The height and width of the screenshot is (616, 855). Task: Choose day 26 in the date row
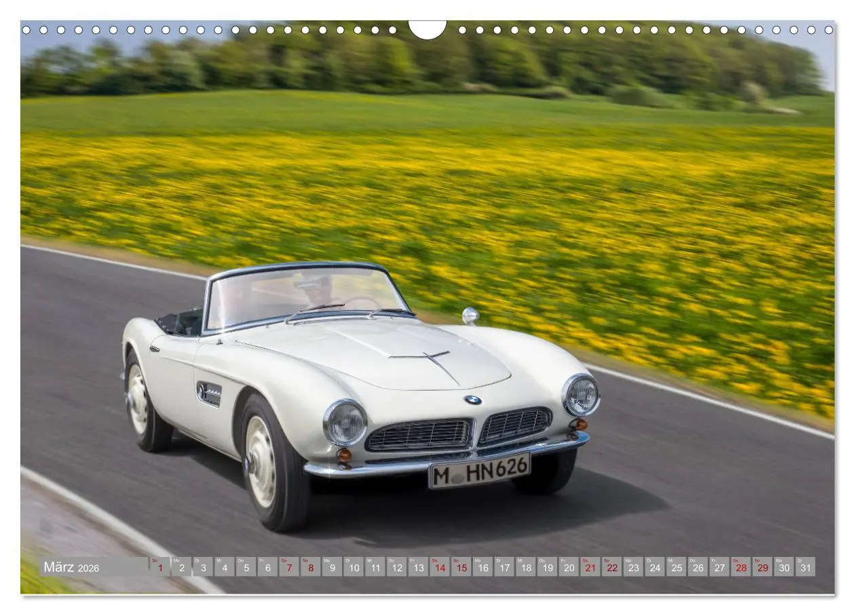(698, 567)
